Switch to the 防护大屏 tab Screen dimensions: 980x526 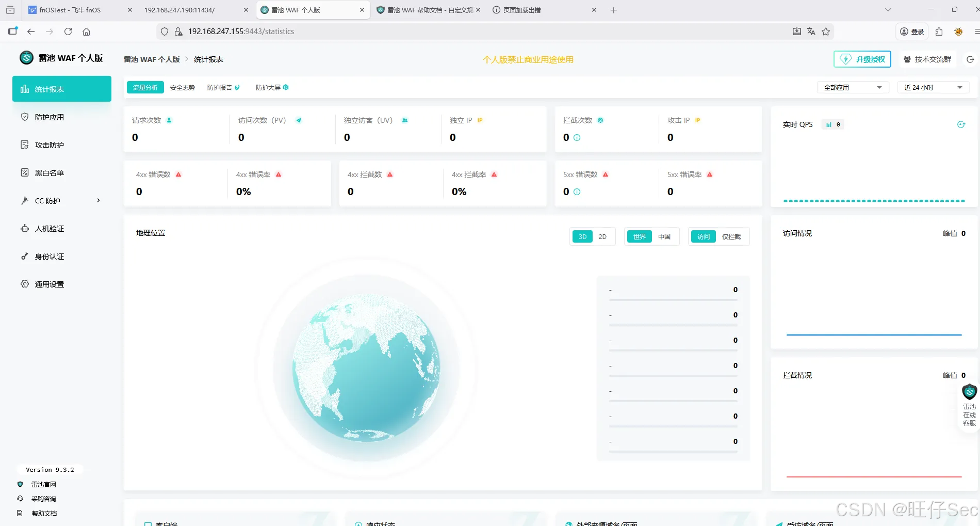[x=272, y=88]
